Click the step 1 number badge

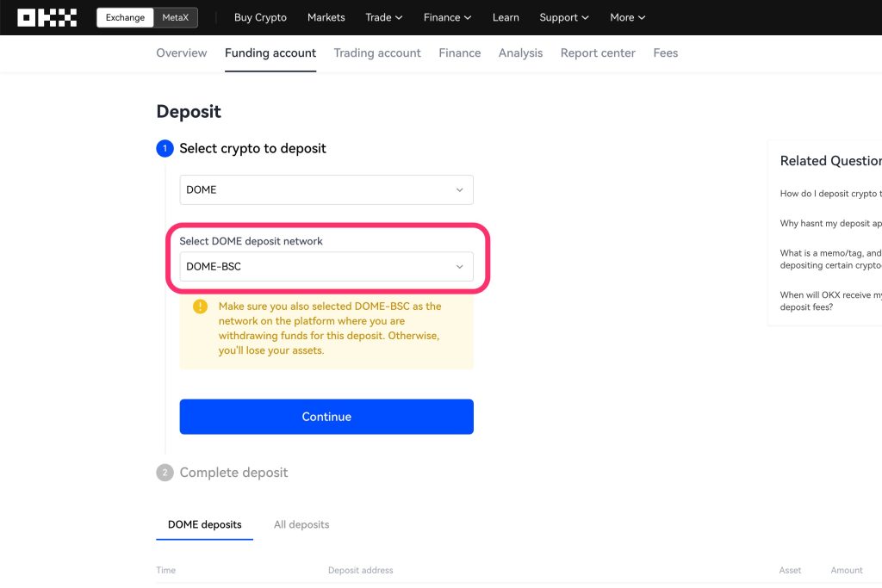click(x=165, y=149)
